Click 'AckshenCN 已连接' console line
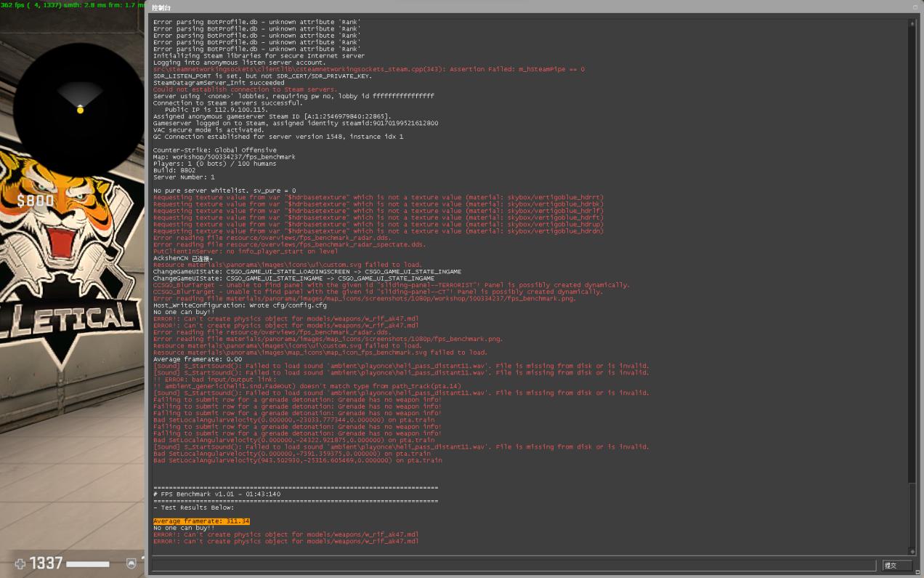Image resolution: width=924 pixels, height=578 pixels. (182, 258)
